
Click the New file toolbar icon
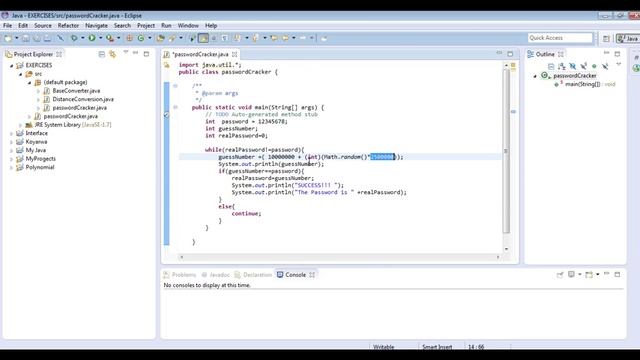pos(8,38)
